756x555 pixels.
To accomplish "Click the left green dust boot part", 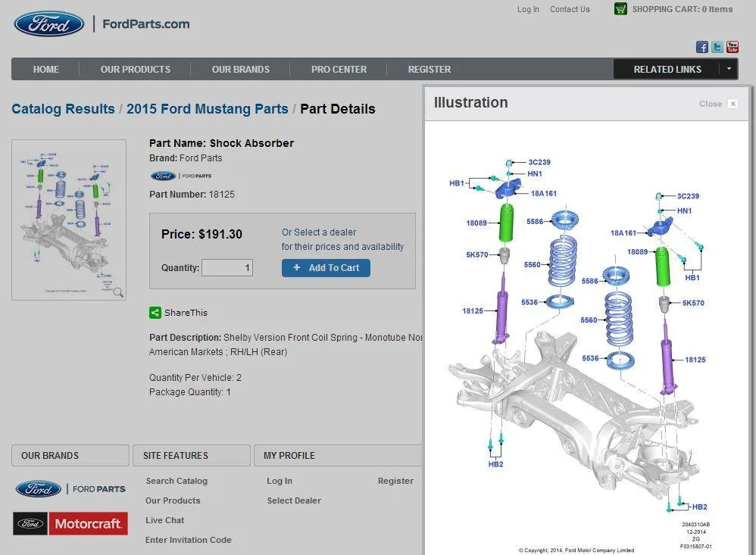I will pyautogui.click(x=506, y=223).
